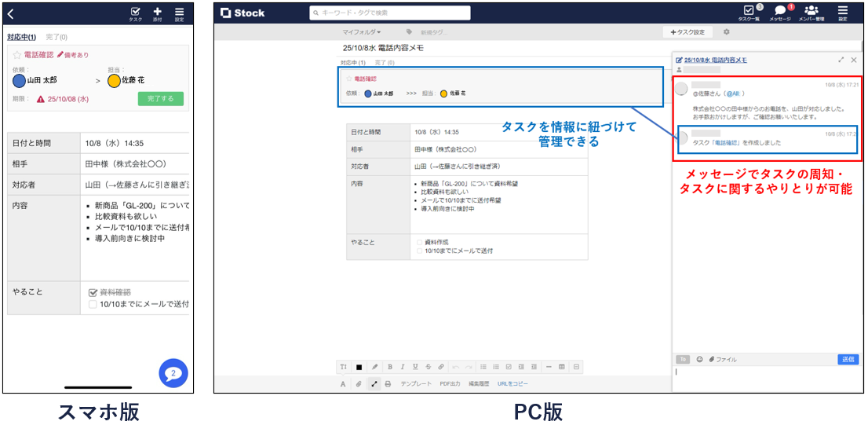868x436 pixels.
Task: Toggle the A text formatting button
Action: [x=343, y=383]
